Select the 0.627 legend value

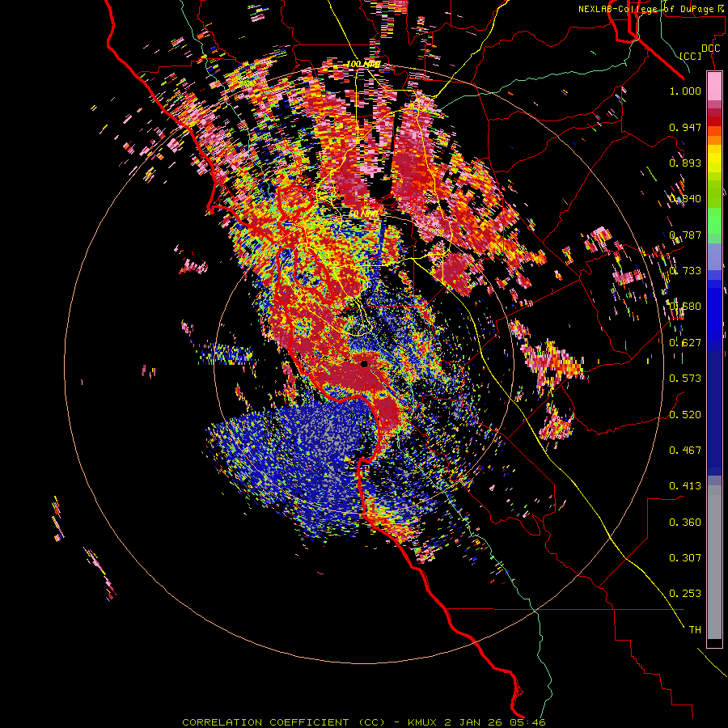coord(685,343)
